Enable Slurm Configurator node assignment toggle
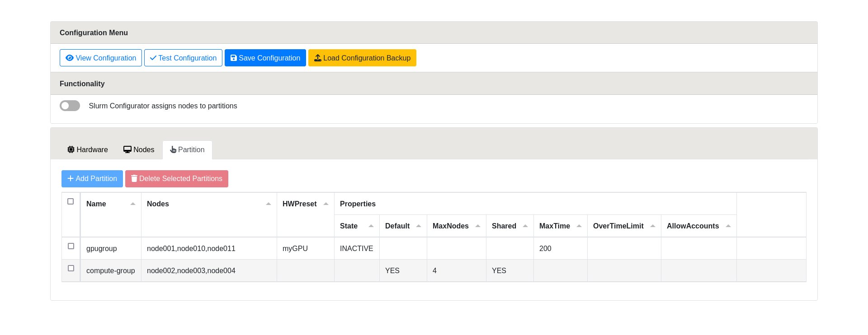The image size is (868, 335). 70,106
